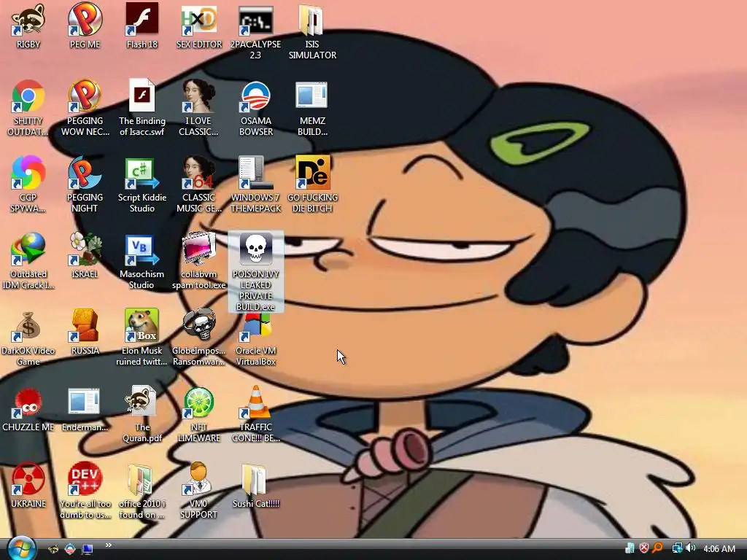The image size is (747, 560).
Task: Open the network connection tray icon
Action: point(677,548)
